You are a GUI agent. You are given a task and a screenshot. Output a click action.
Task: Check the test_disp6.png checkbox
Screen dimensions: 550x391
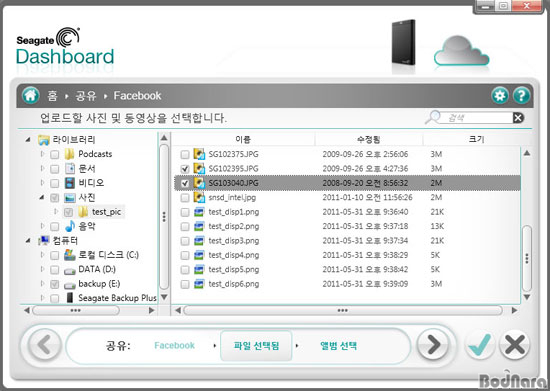click(185, 284)
